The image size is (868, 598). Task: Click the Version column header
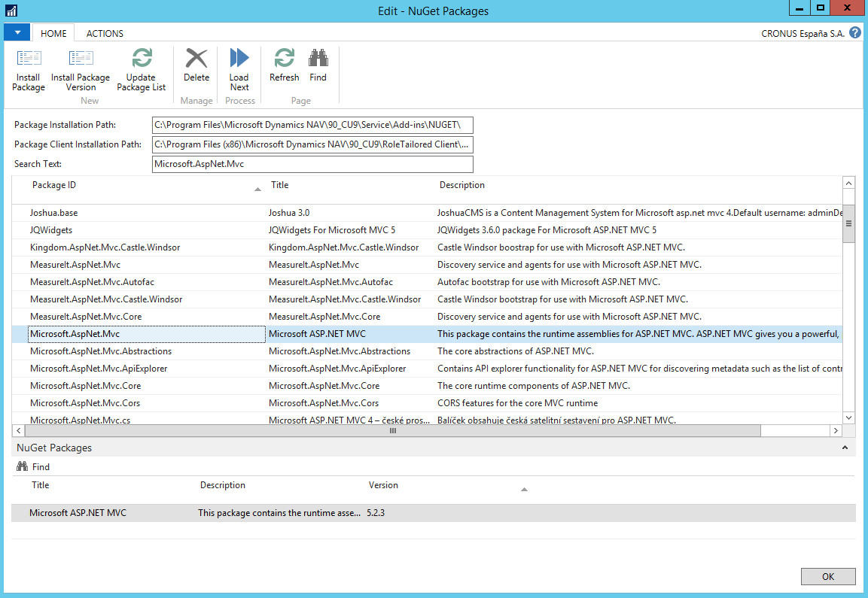point(383,484)
